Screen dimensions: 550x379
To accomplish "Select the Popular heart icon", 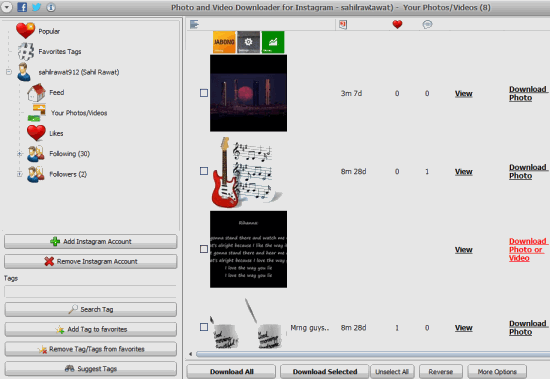I will coord(25,31).
